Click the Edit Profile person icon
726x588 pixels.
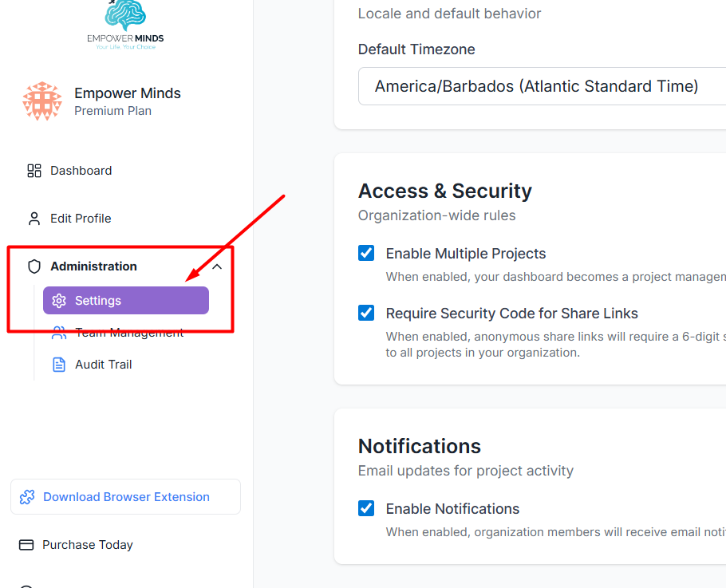pos(34,219)
